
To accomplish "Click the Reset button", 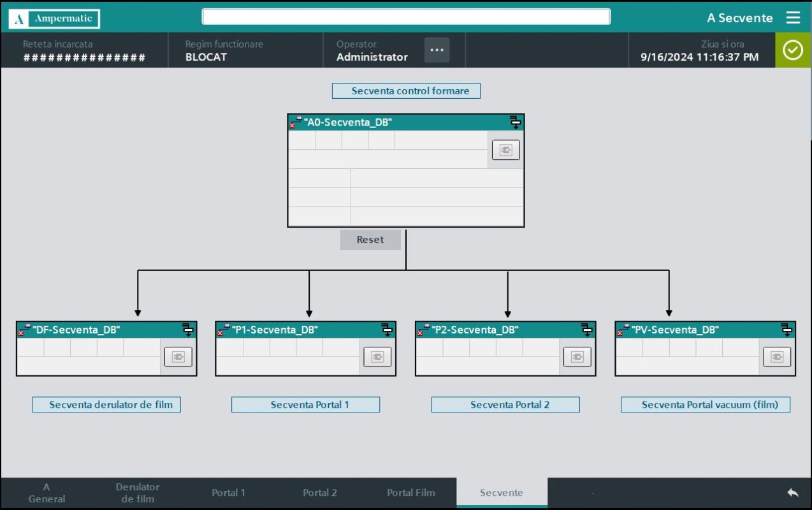I will pos(370,240).
